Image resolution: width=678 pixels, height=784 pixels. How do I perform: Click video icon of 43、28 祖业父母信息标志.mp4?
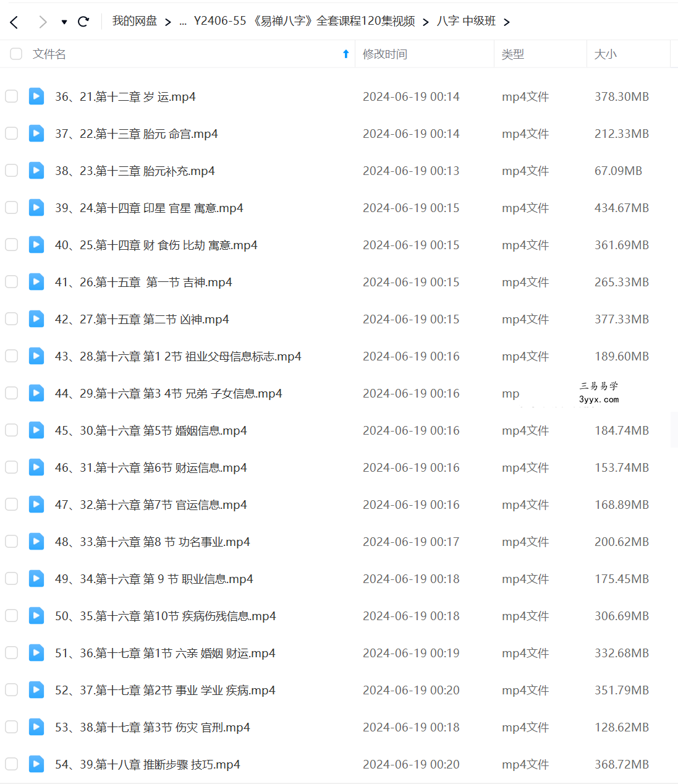coord(36,356)
